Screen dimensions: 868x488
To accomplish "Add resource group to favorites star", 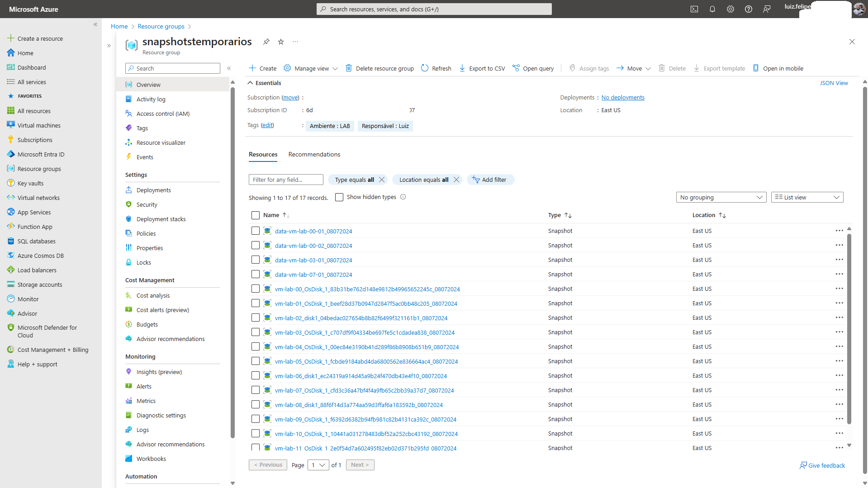I will pyautogui.click(x=281, y=42).
